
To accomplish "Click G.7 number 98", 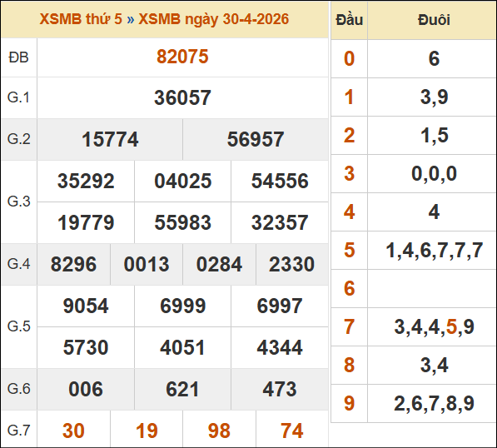I will coord(219,431).
